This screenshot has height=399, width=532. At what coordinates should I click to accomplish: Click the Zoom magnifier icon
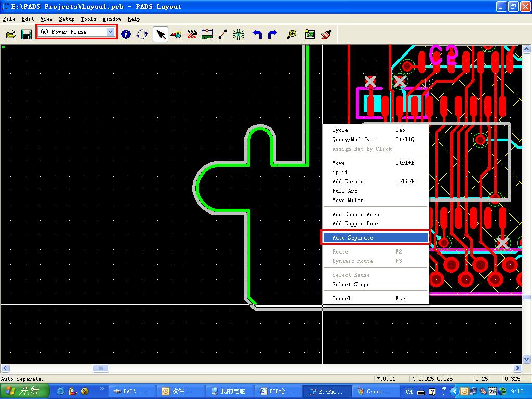[x=292, y=34]
